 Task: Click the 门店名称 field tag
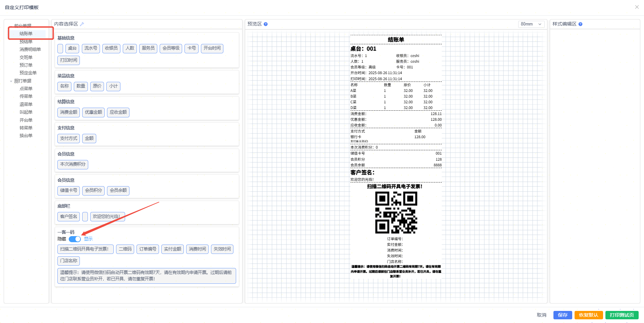68,261
